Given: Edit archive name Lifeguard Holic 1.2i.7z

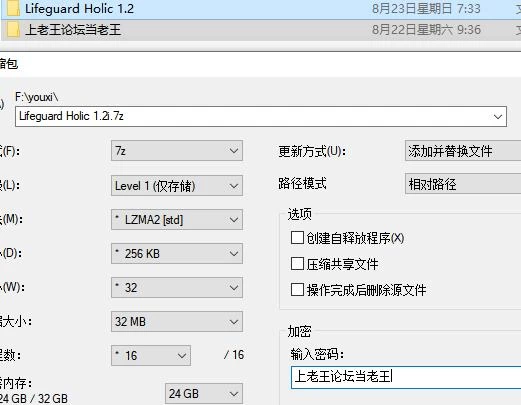Looking at the screenshot, I should click(261, 116).
